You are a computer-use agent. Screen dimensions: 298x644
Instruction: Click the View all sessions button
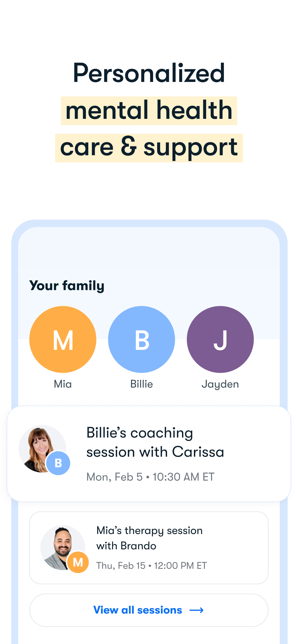[x=149, y=610]
